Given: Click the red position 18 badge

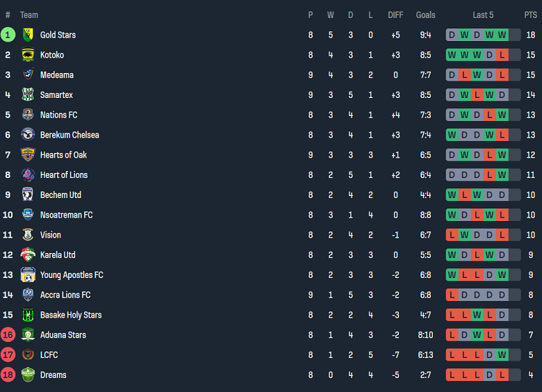Looking at the screenshot, I should tap(8, 375).
